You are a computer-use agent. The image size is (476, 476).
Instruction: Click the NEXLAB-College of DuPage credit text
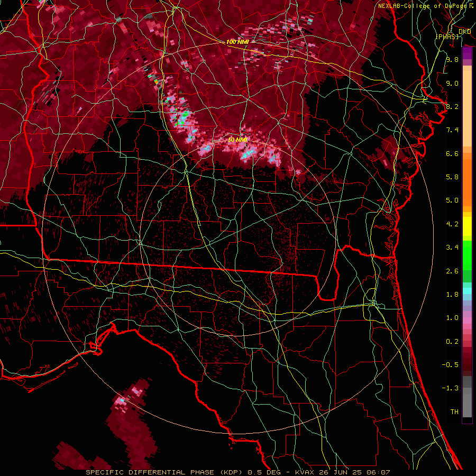pyautogui.click(x=426, y=6)
